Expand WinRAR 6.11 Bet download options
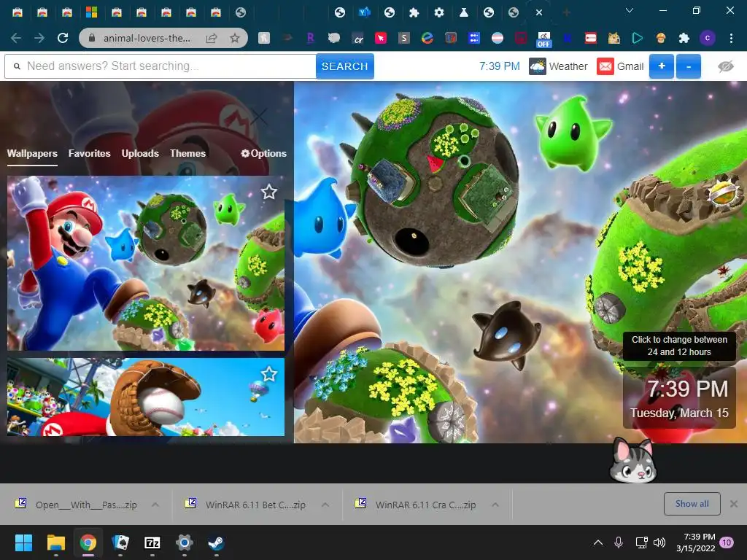Viewport: 747px width, 560px height. click(x=325, y=505)
